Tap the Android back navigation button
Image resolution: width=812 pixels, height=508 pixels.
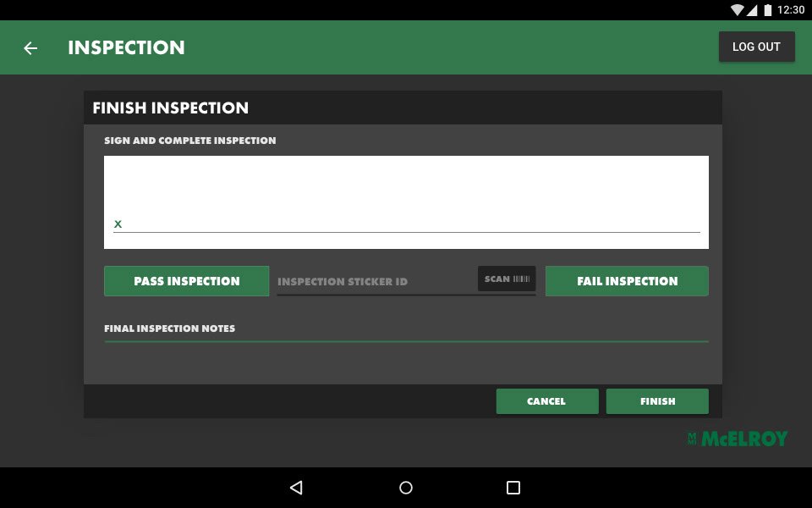[x=296, y=488]
